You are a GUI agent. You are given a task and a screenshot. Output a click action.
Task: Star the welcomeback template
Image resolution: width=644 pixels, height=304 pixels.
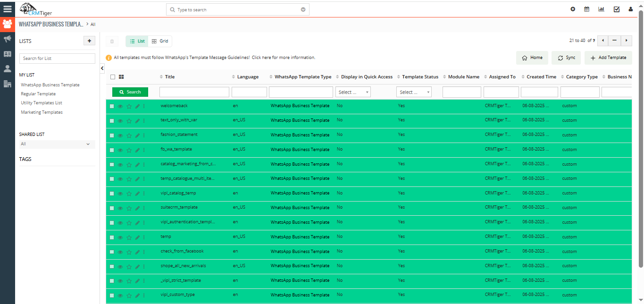pyautogui.click(x=129, y=106)
